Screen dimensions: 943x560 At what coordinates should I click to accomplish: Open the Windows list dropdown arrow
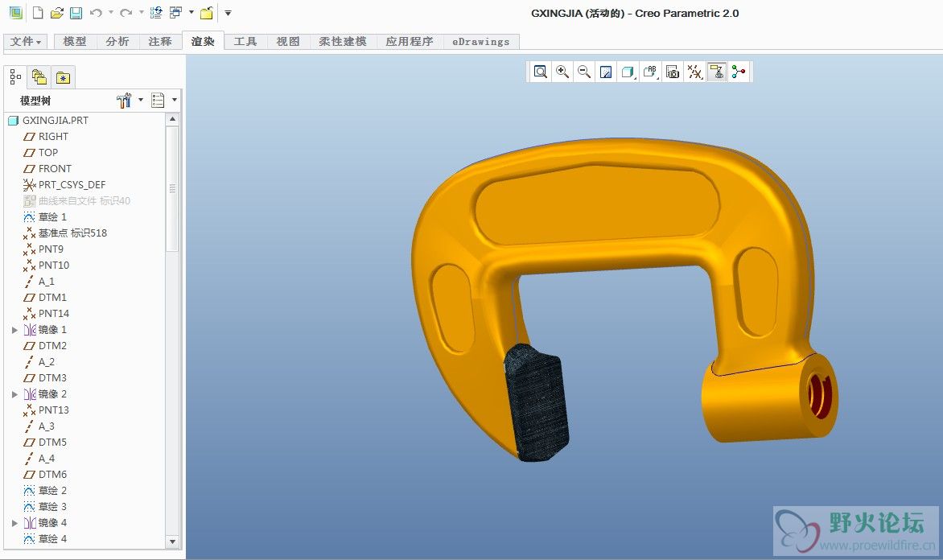191,12
